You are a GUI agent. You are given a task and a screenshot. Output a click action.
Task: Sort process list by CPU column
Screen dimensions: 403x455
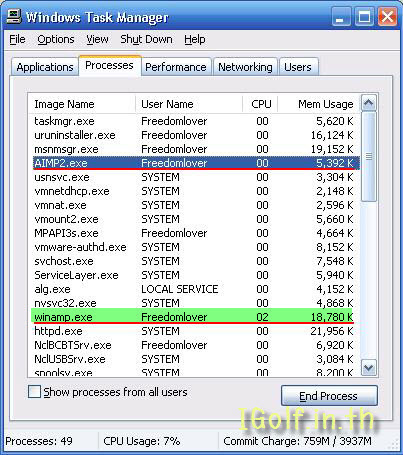[260, 104]
